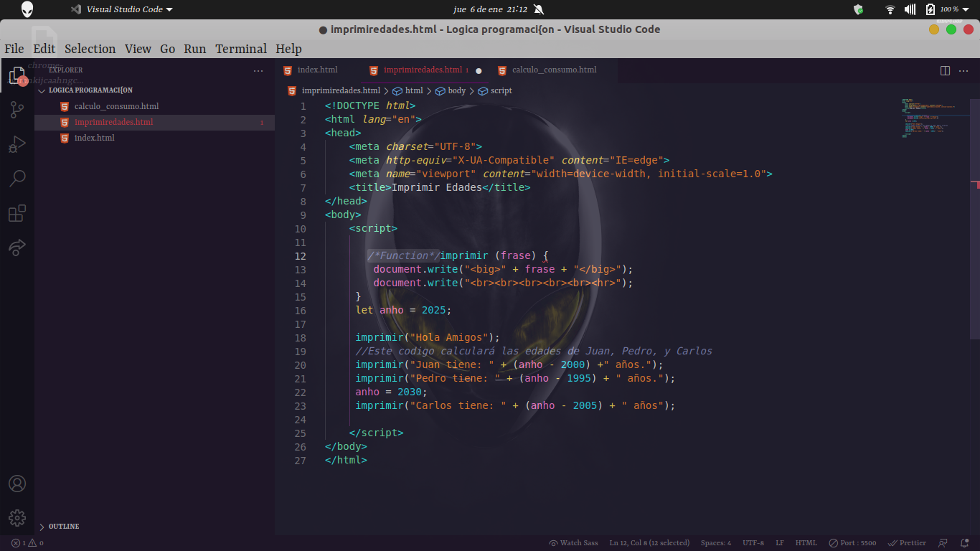The height and width of the screenshot is (551, 980).
Task: Expand the OUTLINE section
Action: 64,527
